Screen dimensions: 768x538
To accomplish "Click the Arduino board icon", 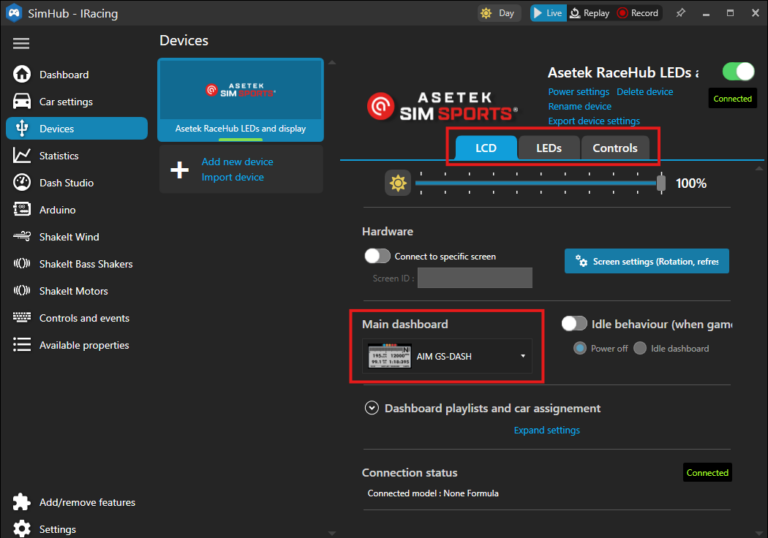I will click(22, 209).
